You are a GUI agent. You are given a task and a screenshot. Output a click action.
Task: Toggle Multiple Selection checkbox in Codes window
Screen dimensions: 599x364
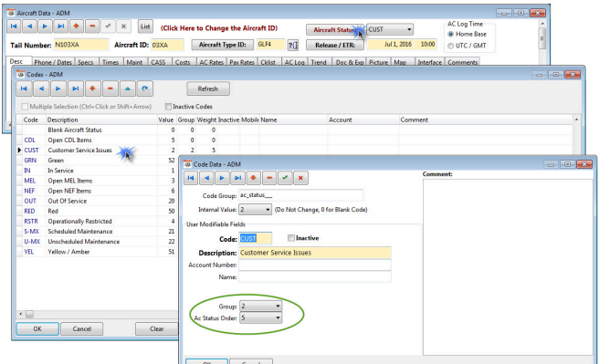(25, 107)
